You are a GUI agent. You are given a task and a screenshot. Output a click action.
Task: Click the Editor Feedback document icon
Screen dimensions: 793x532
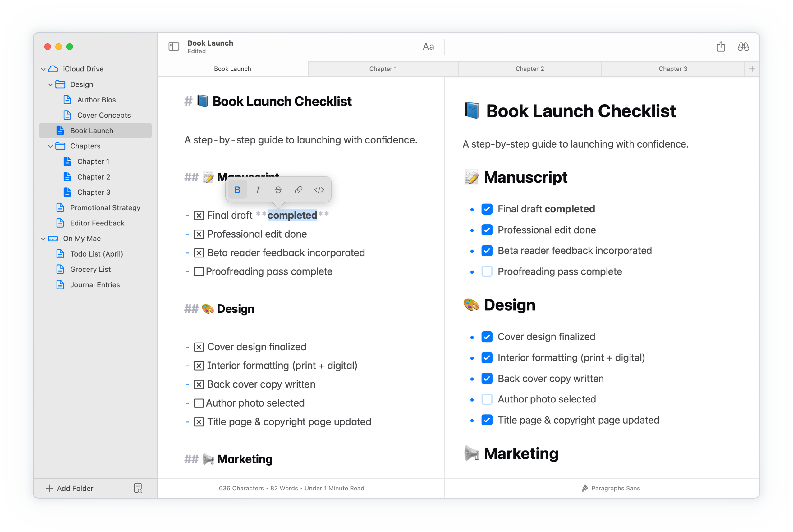pos(60,223)
